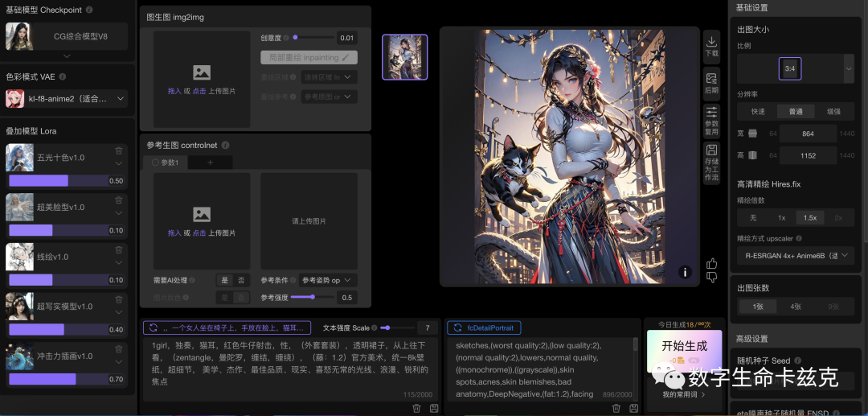Adjust the 文本强度 Scale slider

pos(397,328)
